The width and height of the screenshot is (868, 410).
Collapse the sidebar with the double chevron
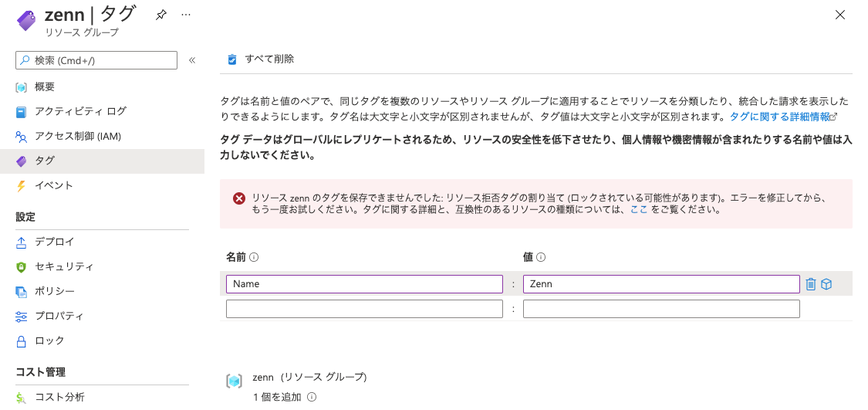click(192, 60)
